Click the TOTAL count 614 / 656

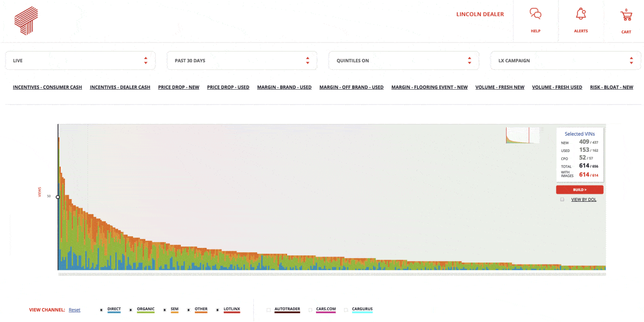(x=588, y=166)
